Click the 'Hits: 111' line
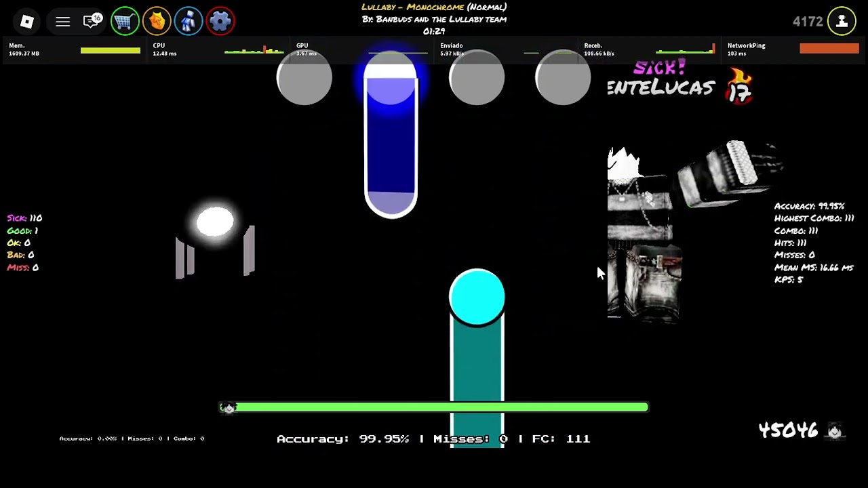Viewport: 868px width, 488px height. [791, 243]
